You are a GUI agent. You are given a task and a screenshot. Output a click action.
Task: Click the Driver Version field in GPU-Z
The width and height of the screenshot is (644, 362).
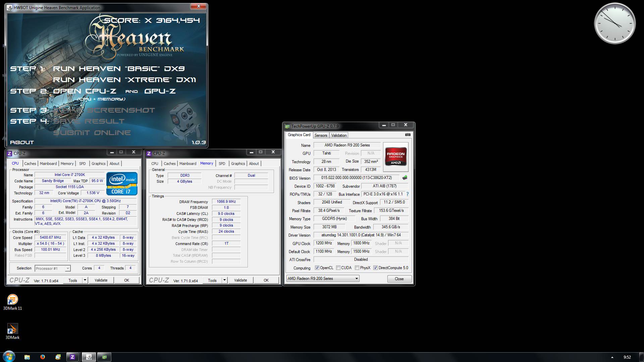pyautogui.click(x=361, y=235)
